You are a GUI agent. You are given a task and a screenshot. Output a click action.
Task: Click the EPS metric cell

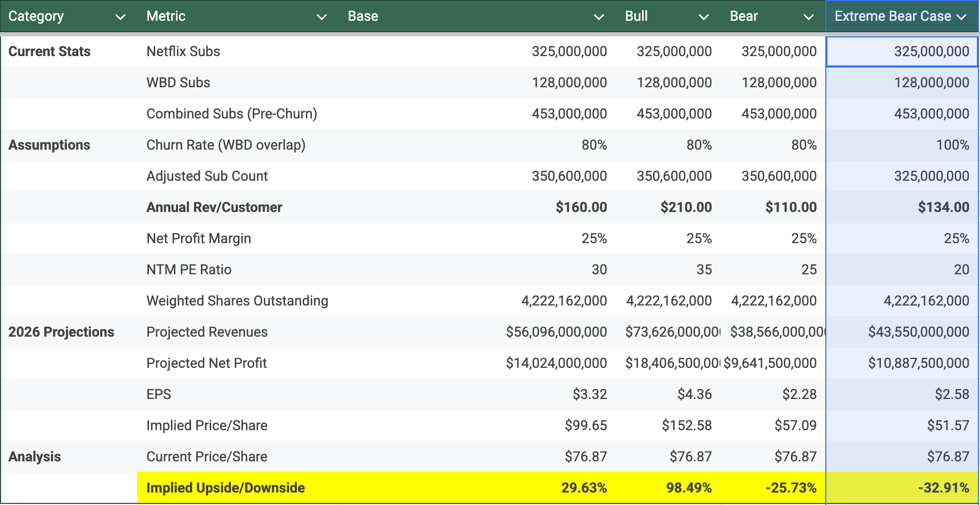coord(238,394)
